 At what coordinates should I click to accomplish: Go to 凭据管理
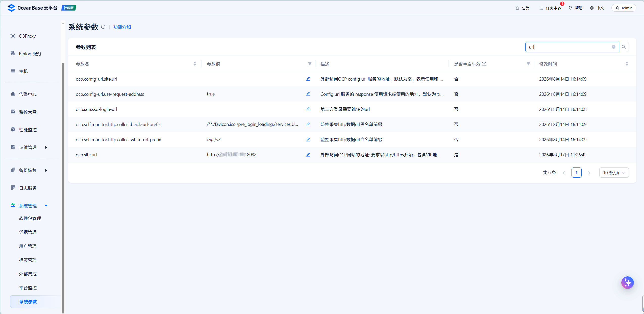[x=28, y=232]
